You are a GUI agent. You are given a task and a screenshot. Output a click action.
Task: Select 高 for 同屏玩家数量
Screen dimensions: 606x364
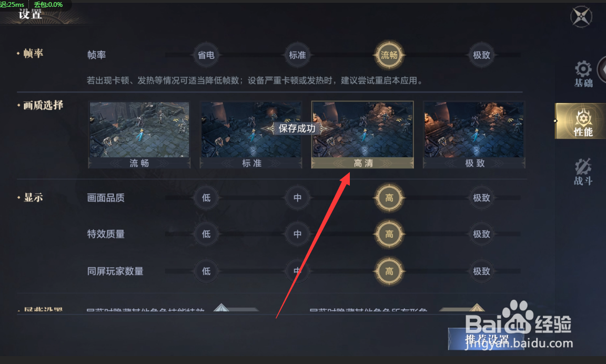[389, 271]
